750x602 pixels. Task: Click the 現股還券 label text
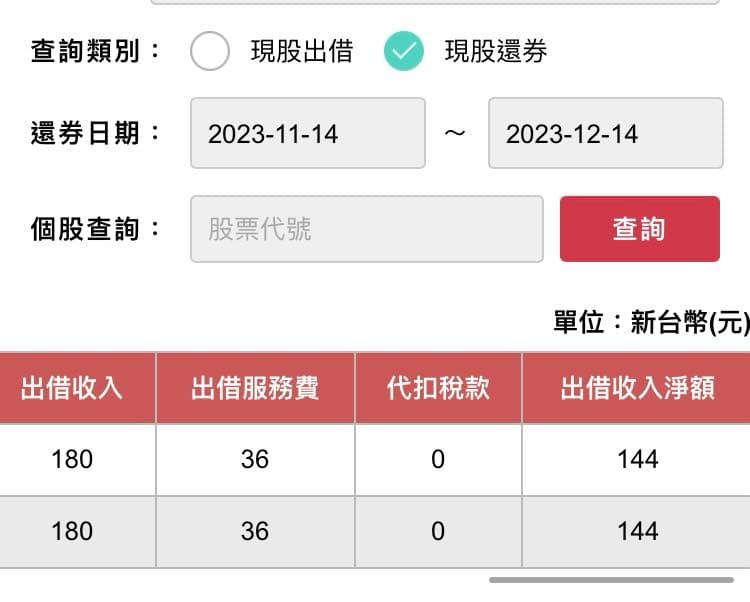(495, 52)
